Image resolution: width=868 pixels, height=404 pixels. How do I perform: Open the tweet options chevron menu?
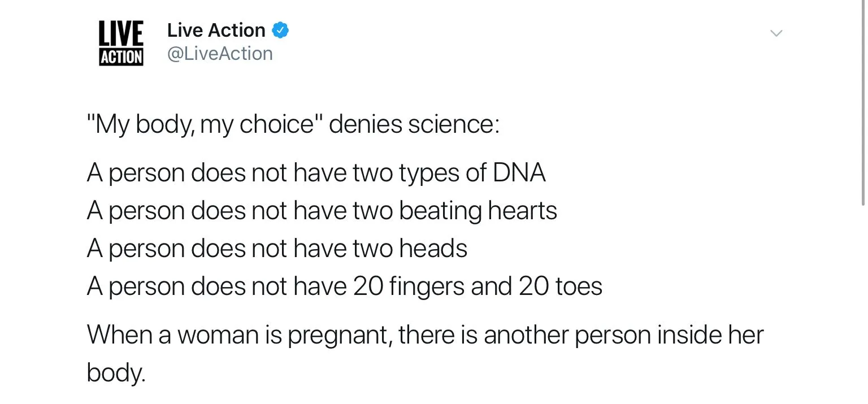click(776, 33)
